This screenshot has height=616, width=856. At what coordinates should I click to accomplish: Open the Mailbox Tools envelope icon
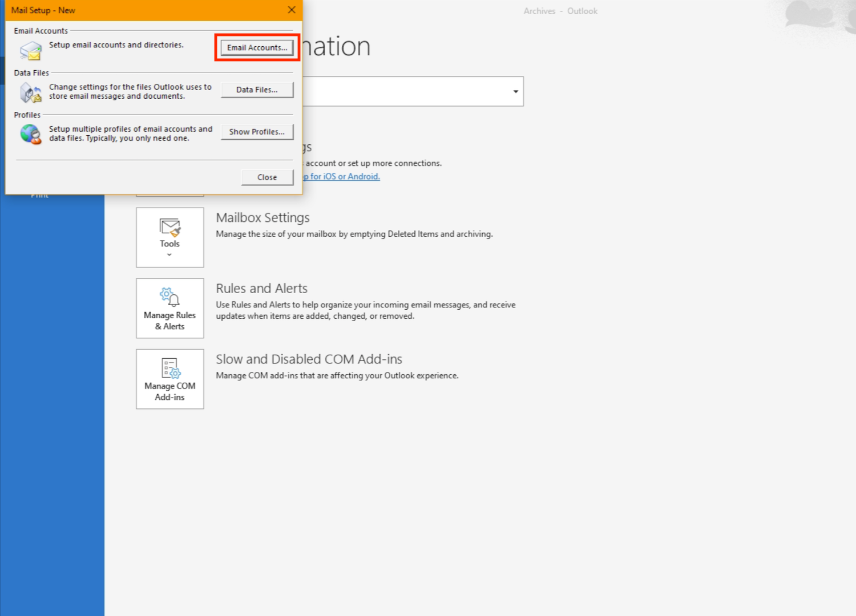click(x=169, y=228)
